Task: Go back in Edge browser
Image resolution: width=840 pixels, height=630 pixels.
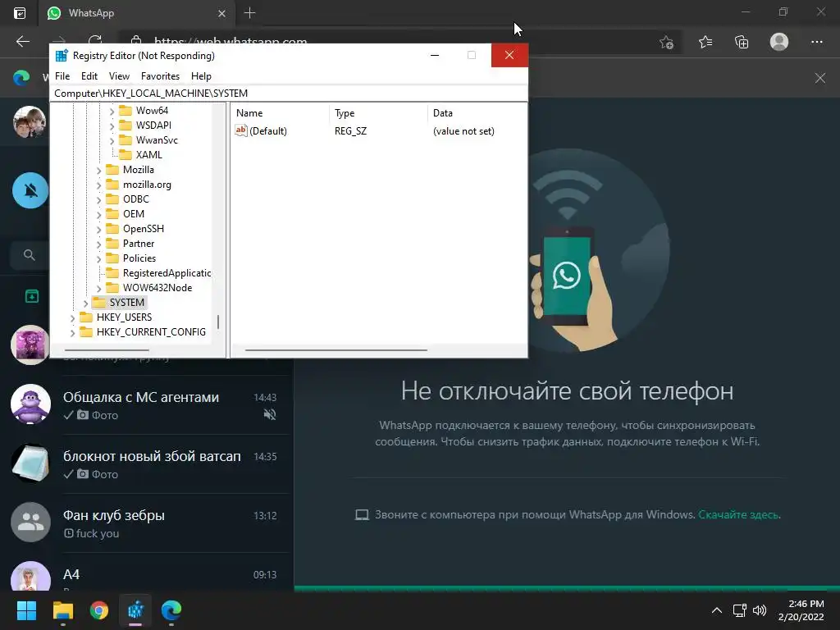Action: coord(22,41)
